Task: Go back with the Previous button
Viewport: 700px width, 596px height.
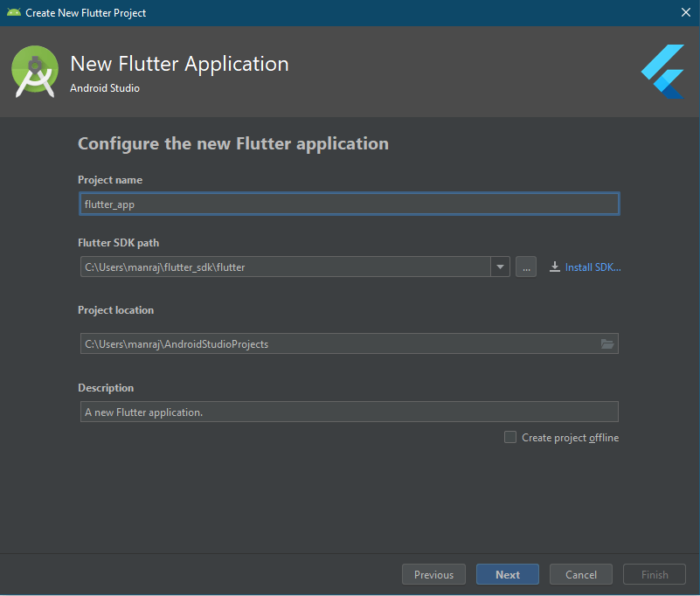Action: coord(433,575)
